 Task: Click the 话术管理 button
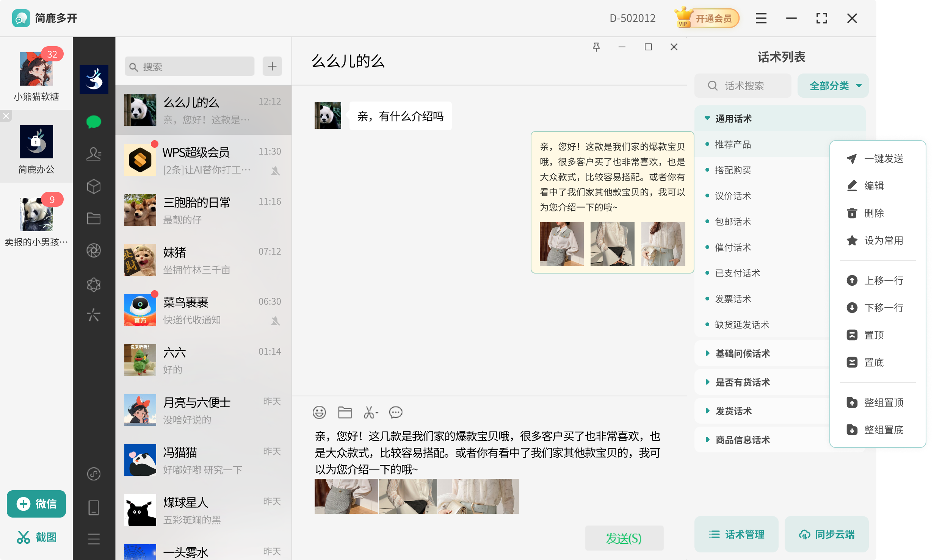(x=736, y=534)
